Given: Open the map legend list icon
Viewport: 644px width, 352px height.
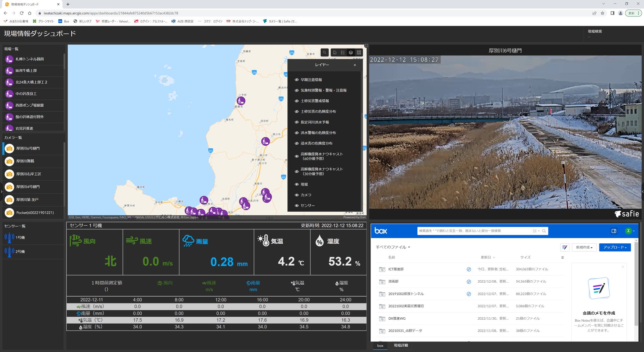Looking at the screenshot, I should click(343, 53).
